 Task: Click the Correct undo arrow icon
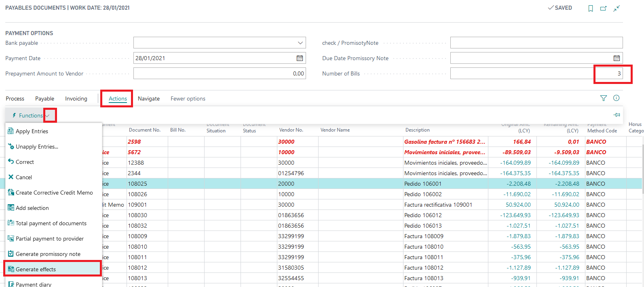(11, 161)
